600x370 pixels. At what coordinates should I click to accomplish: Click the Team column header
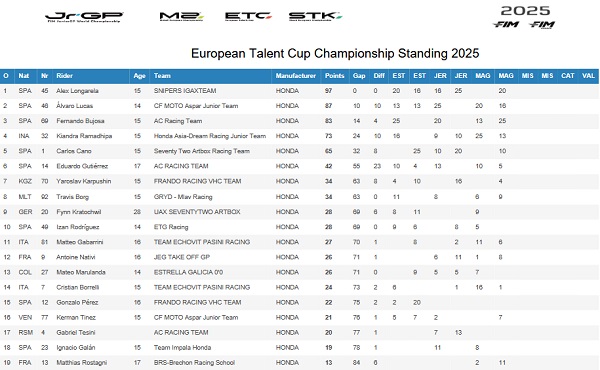point(162,76)
